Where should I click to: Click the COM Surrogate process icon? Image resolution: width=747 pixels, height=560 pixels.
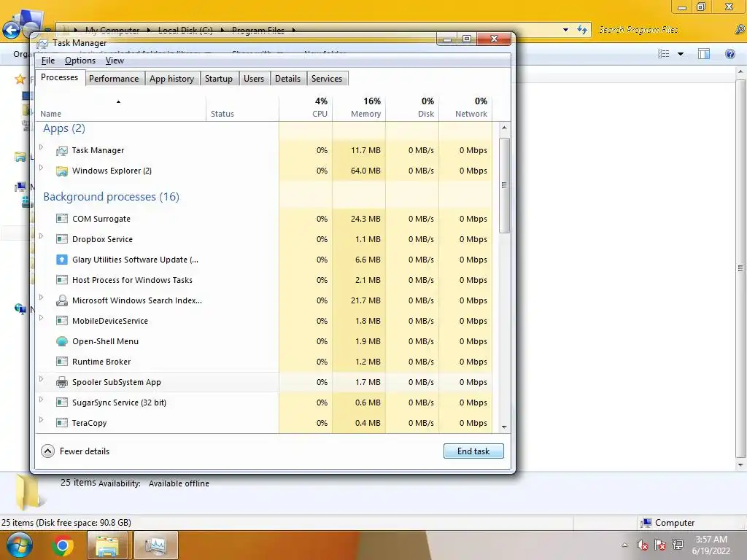62,219
